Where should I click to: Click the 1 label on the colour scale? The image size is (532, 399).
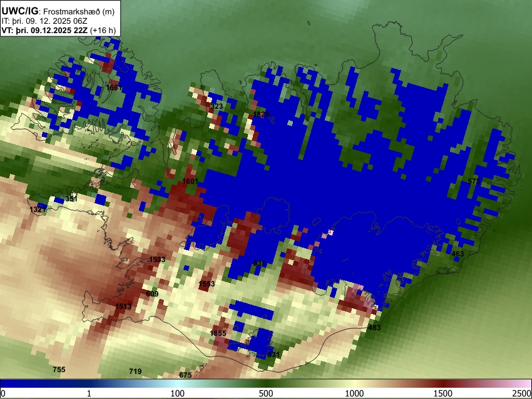click(89, 393)
